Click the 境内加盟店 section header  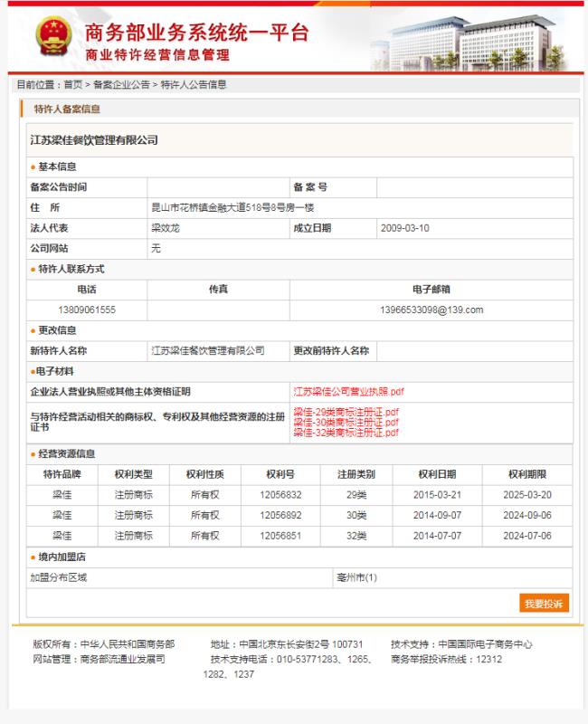click(62, 557)
